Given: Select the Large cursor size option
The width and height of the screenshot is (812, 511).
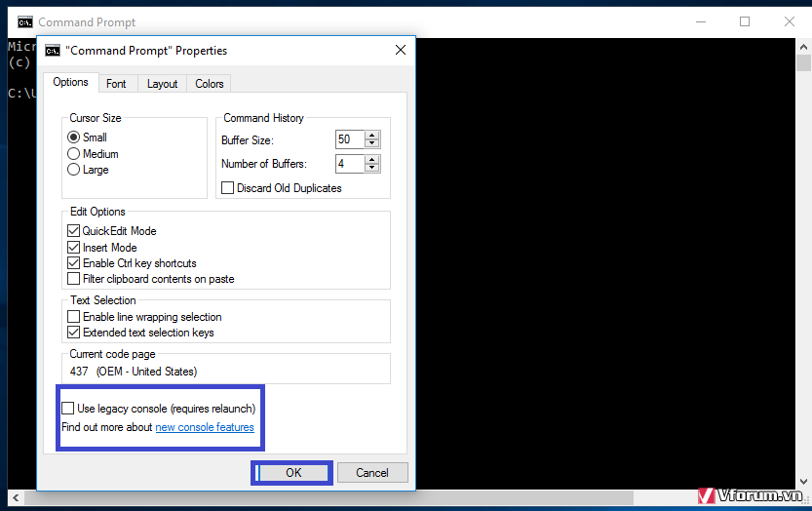Looking at the screenshot, I should pos(73,170).
